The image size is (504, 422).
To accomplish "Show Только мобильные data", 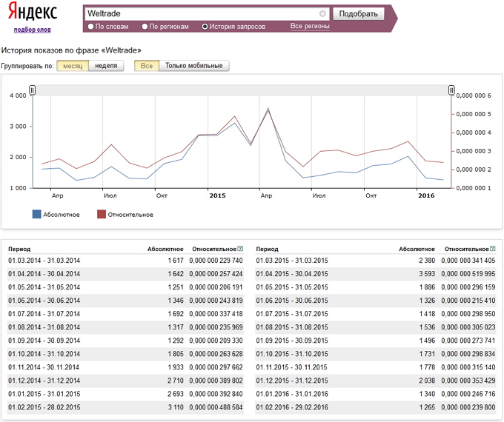I will 194,66.
